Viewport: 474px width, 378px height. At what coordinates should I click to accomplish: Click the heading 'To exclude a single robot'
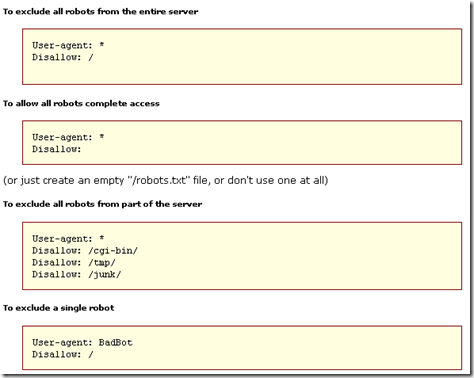coord(58,308)
